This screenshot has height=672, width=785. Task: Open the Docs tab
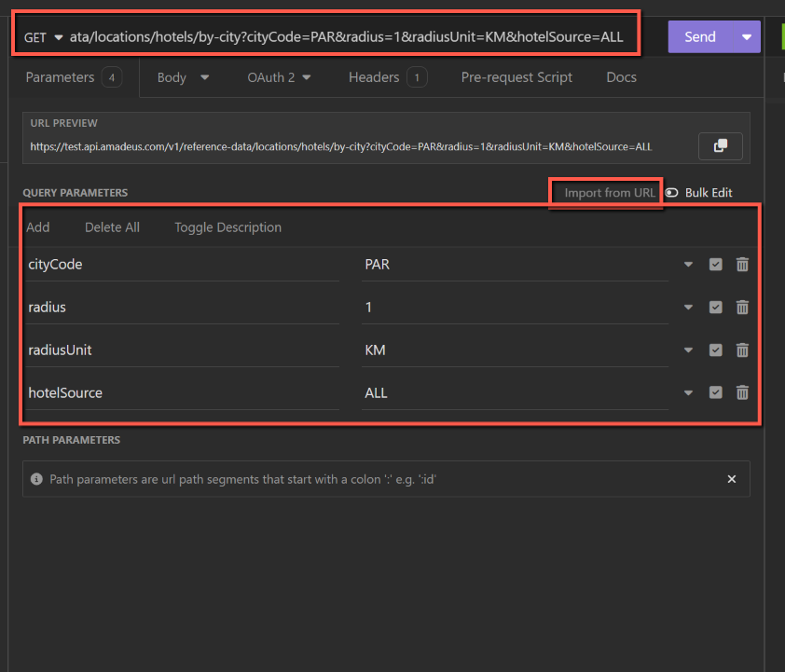tap(621, 77)
